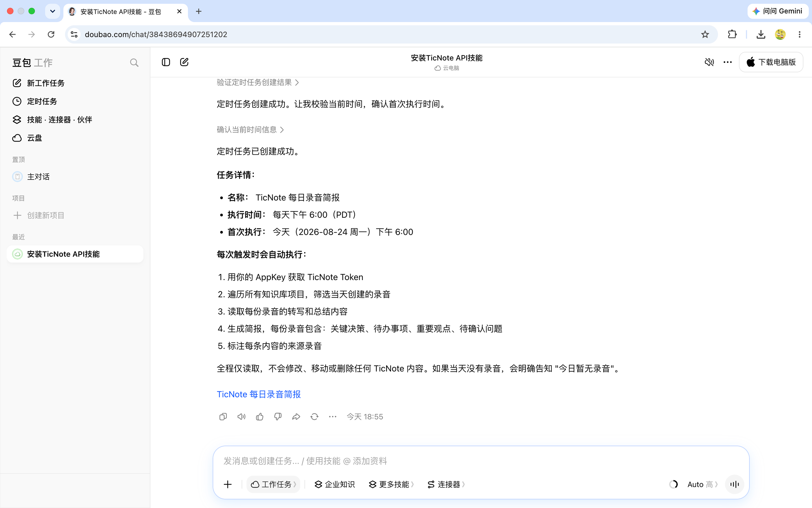Copy the message with the copy icon

point(223,417)
